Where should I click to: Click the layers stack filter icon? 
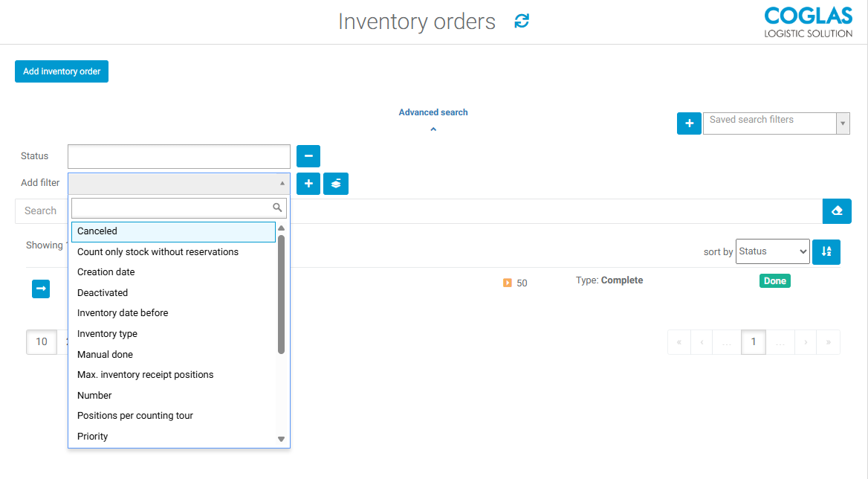[336, 184]
